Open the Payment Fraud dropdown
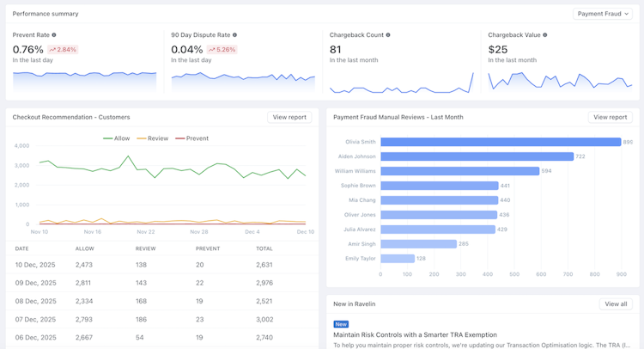Screen dimensions: 644x349 603,14
